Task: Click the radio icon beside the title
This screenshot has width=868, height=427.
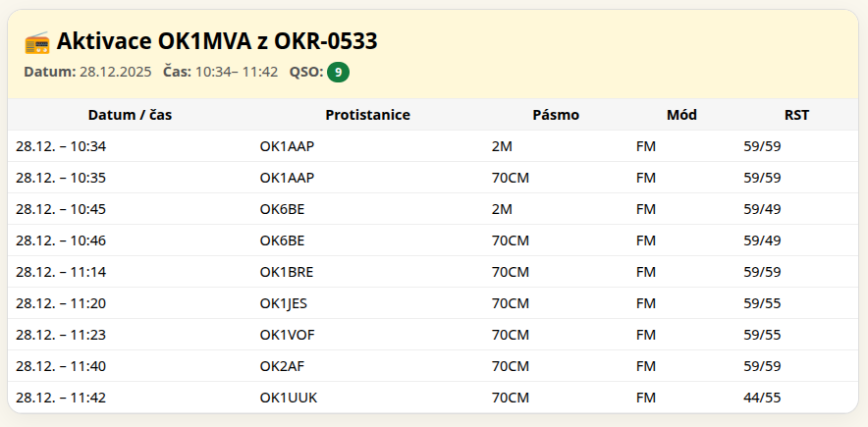Action: coord(37,41)
